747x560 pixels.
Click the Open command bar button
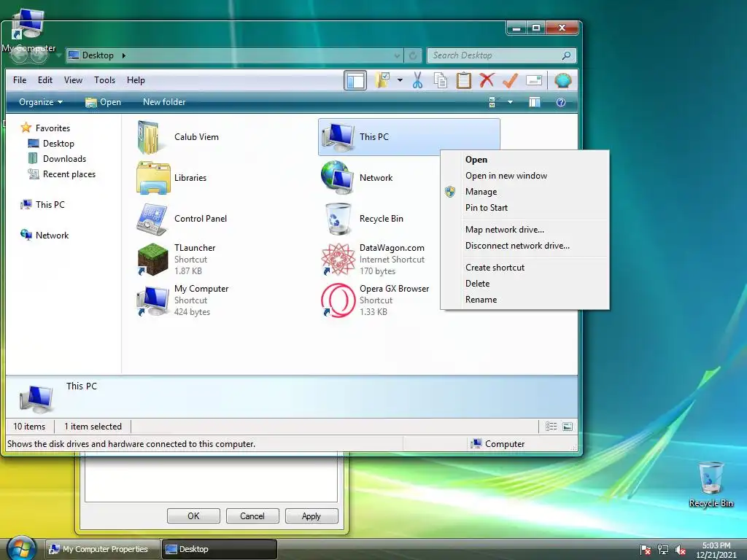(103, 102)
